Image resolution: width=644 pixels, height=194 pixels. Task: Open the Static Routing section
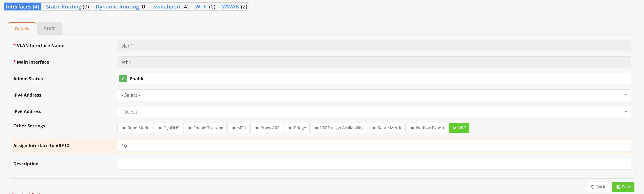pos(63,7)
